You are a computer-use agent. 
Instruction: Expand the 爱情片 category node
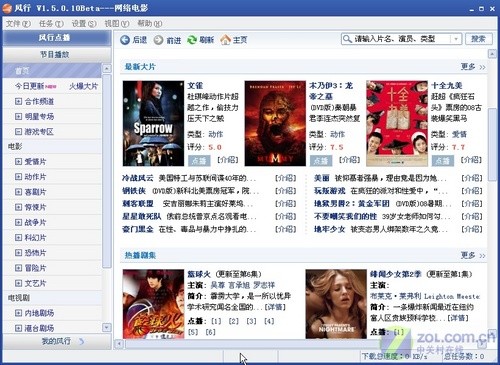[x=18, y=162]
